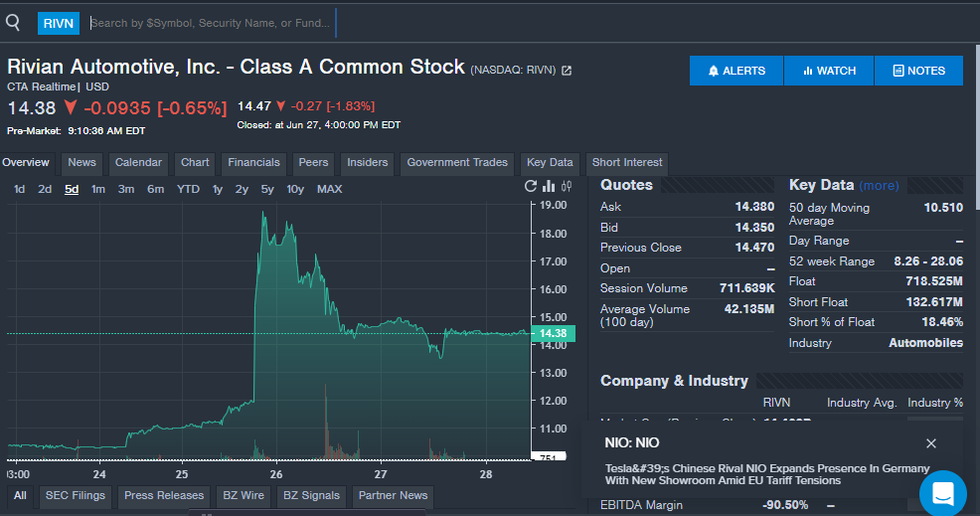Filter news by BZ Signals
Image resolution: width=980 pixels, height=516 pixels.
311,496
